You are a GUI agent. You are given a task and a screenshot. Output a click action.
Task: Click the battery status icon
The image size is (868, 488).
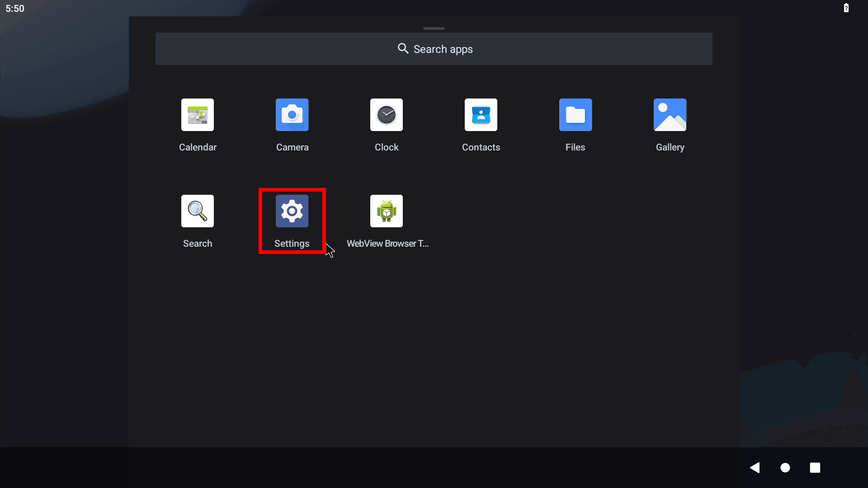(x=846, y=8)
